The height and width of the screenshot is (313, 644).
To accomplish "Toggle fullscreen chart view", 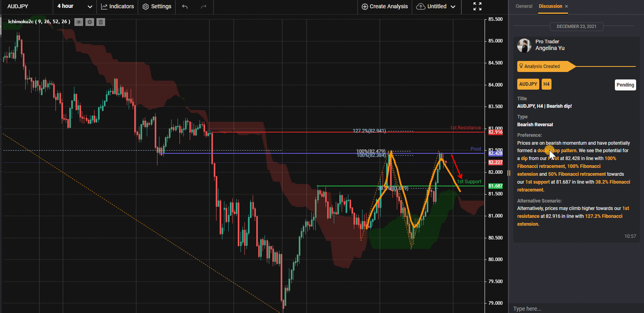I will click(x=477, y=6).
